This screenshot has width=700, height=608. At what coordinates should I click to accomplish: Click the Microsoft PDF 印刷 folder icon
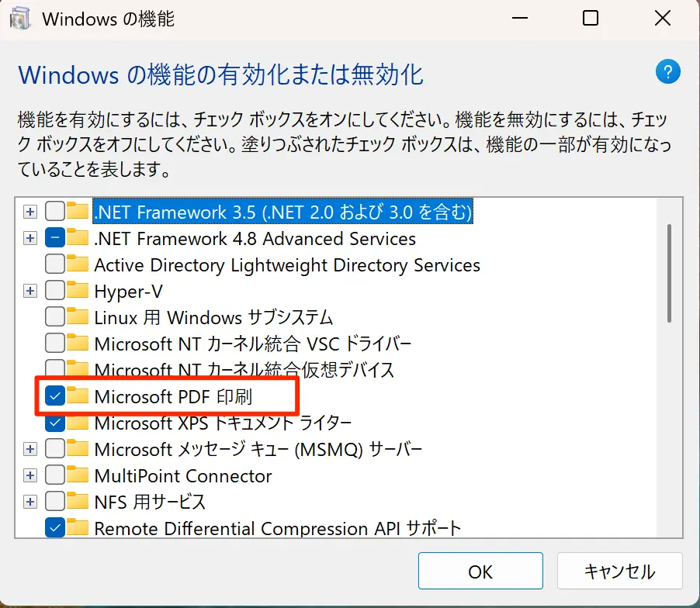78,396
